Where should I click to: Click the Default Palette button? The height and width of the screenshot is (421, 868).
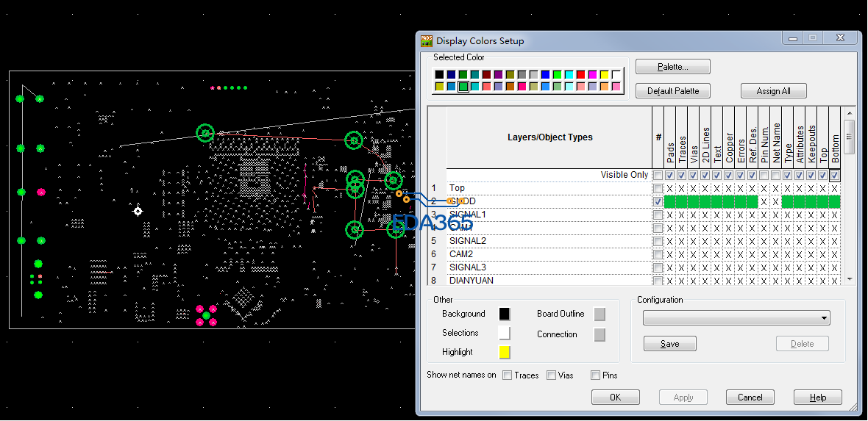coord(672,90)
